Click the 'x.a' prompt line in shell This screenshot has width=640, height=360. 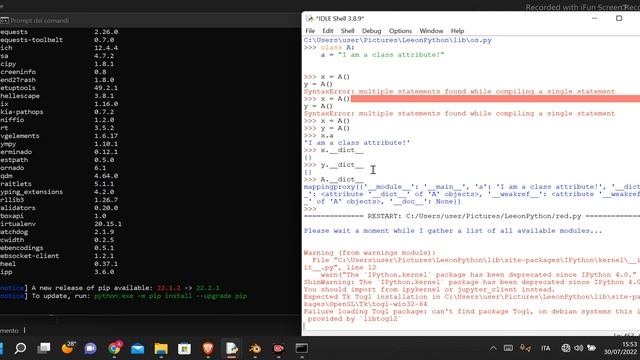(318, 136)
